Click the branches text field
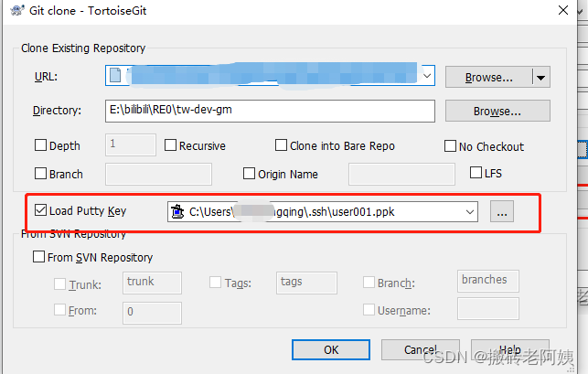Screen dimensions: 588x374 [x=488, y=281]
